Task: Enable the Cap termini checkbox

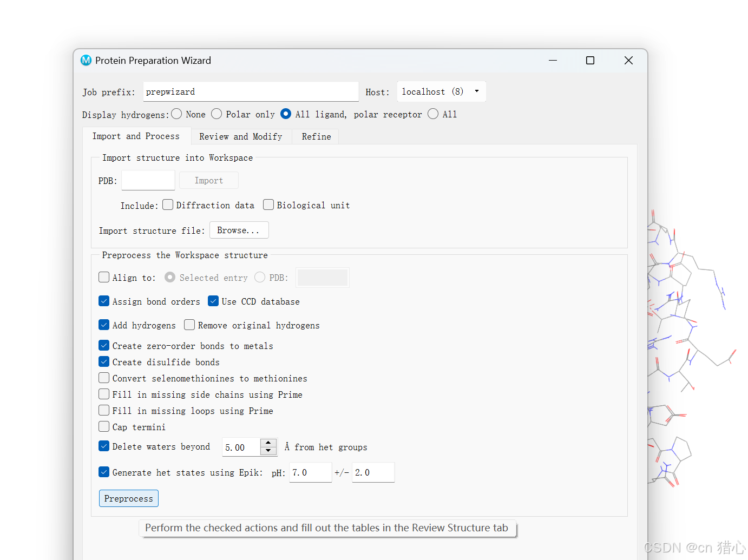Action: tap(104, 426)
